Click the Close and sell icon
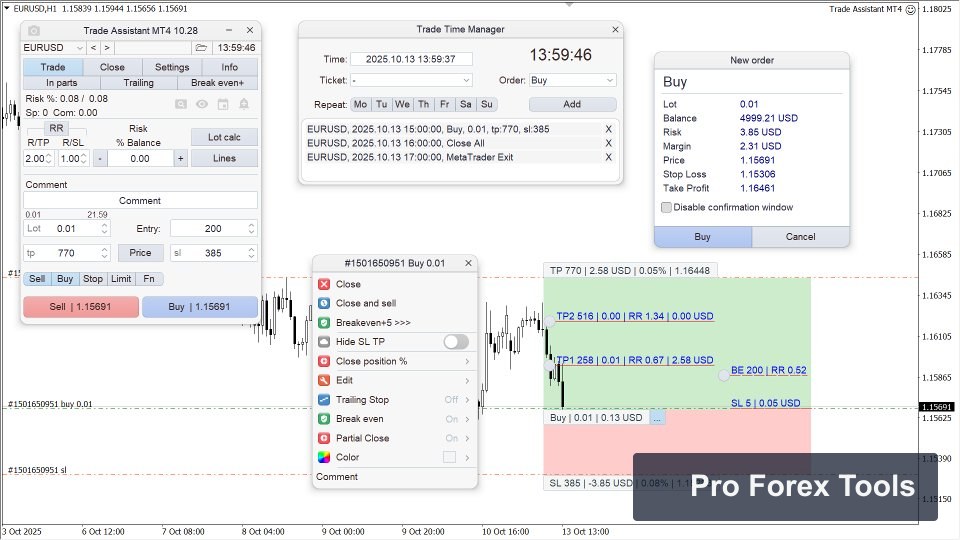The height and width of the screenshot is (540, 960). (324, 303)
